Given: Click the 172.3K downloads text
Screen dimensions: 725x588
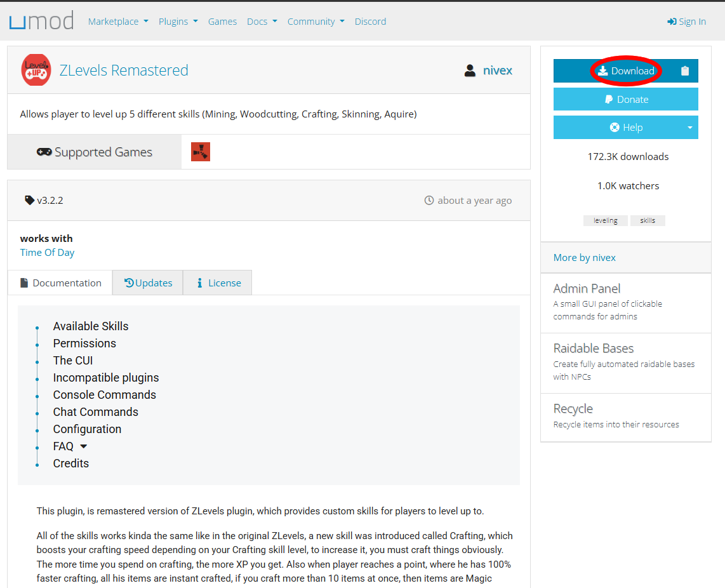Looking at the screenshot, I should 628,156.
